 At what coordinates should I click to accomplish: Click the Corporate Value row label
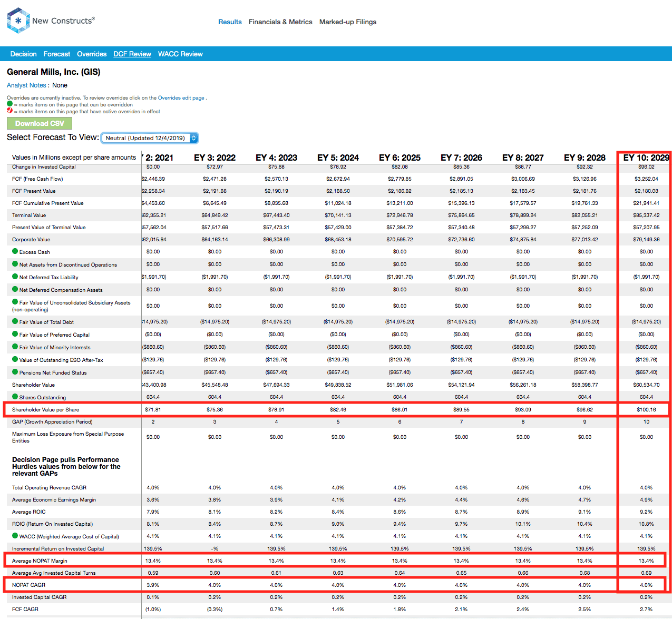[x=31, y=239]
